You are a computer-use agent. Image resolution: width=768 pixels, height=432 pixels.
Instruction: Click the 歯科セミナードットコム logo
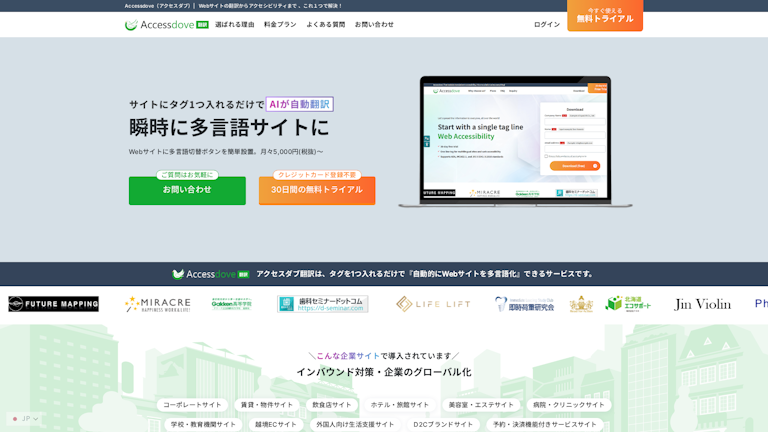pos(323,304)
